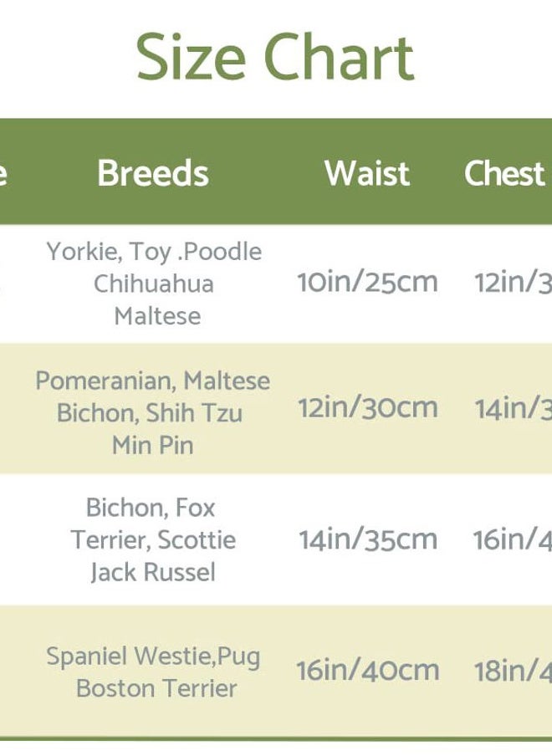Viewport: 552px width, 756px height.
Task: Click the Bichon, Fox breed text
Action: pos(151,508)
